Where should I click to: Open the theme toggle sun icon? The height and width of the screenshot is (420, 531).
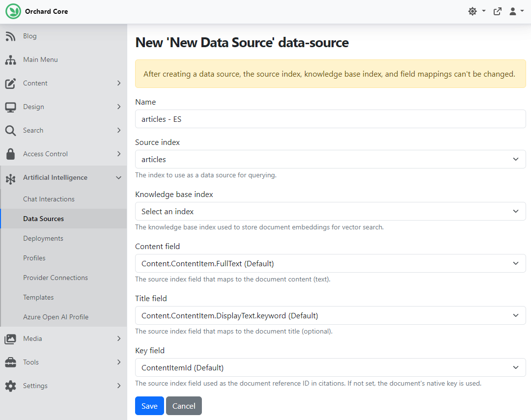[473, 11]
